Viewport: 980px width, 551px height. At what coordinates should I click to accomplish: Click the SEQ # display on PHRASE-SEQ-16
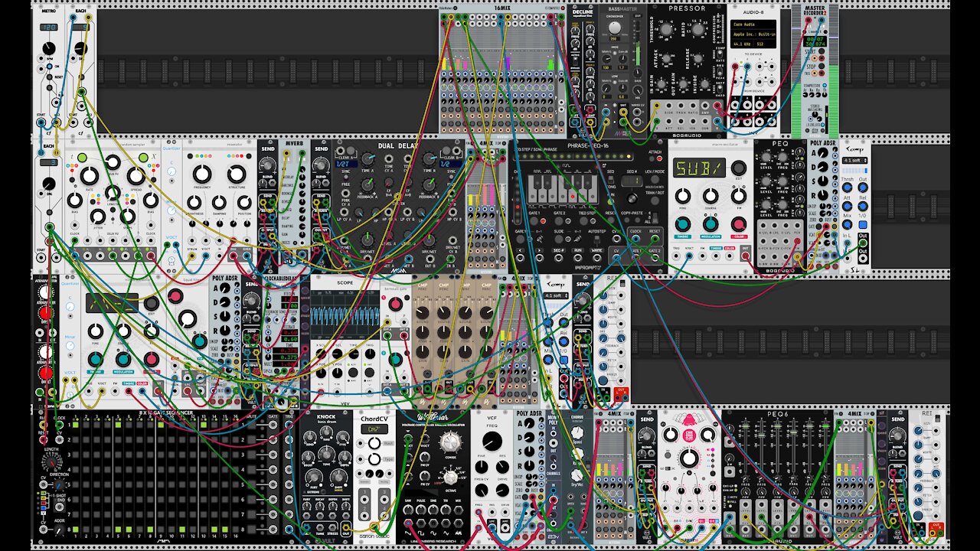tap(632, 181)
